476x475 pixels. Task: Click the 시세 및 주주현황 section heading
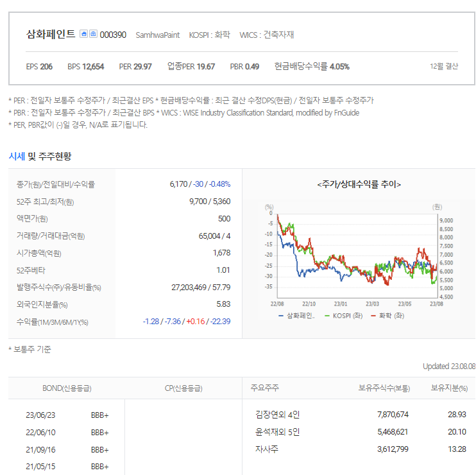click(x=40, y=157)
